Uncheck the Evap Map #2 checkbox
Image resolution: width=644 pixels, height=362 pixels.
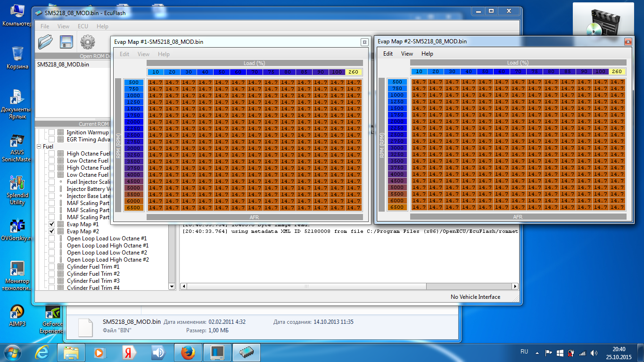(x=52, y=231)
